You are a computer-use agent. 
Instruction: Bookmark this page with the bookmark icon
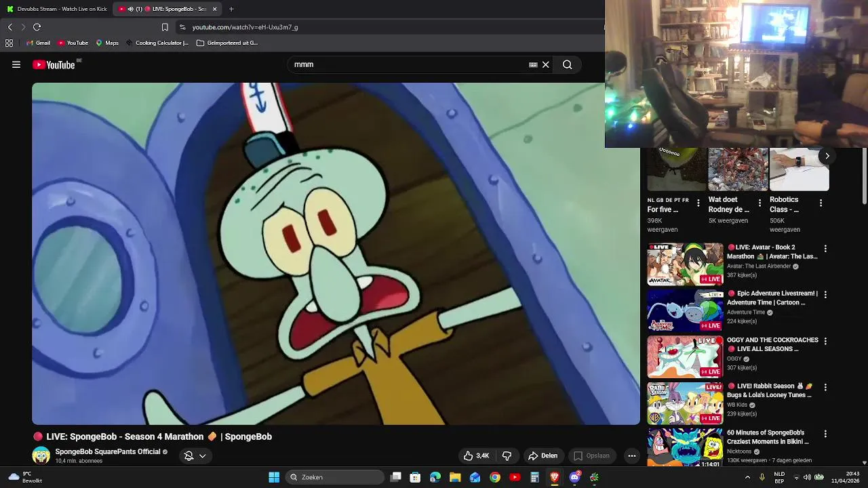(165, 27)
